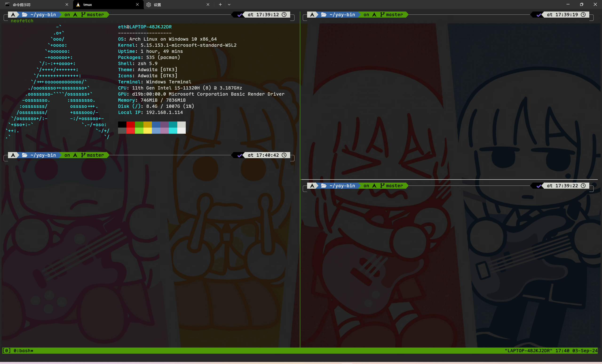
Task: Click the 'Icons: Adwaita [GTK3]' line
Action: (x=148, y=76)
